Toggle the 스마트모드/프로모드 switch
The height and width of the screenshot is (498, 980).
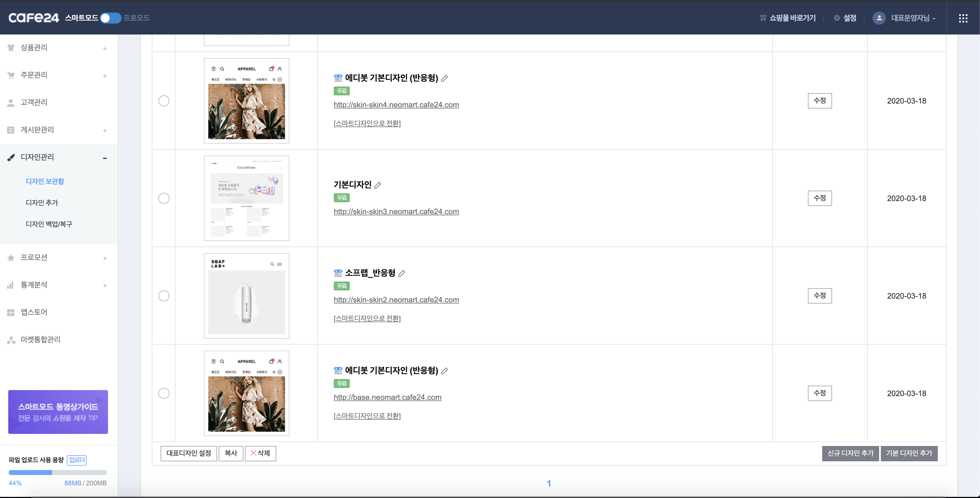(x=110, y=18)
